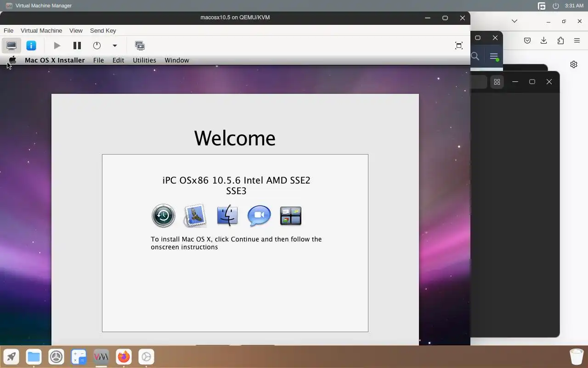Image resolution: width=588 pixels, height=368 pixels.
Task: Open Firefox from the dock
Action: point(124,356)
